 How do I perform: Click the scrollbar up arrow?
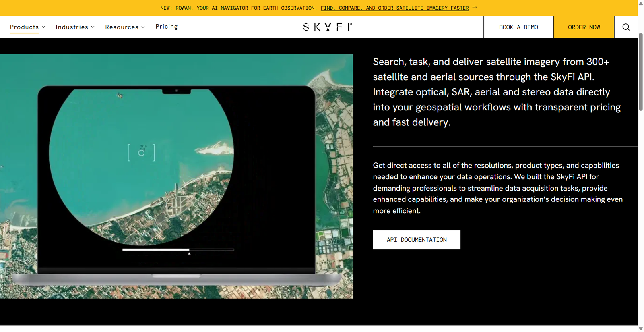pyautogui.click(x=641, y=3)
